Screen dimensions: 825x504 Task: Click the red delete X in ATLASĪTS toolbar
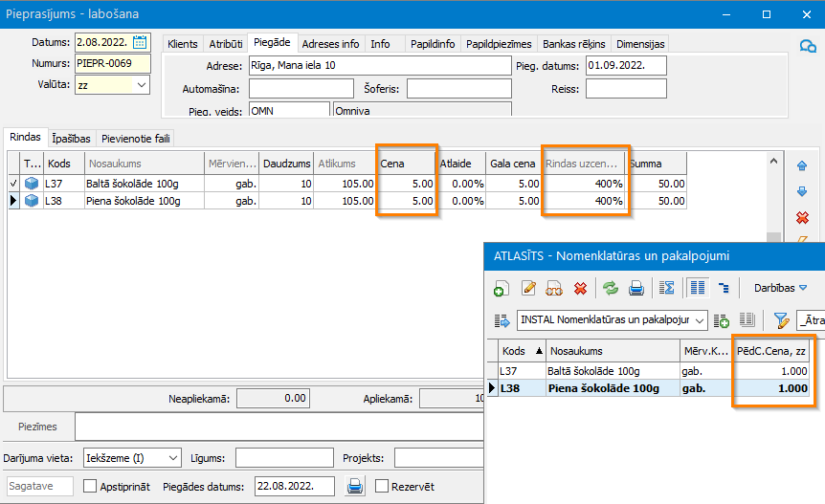(579, 288)
